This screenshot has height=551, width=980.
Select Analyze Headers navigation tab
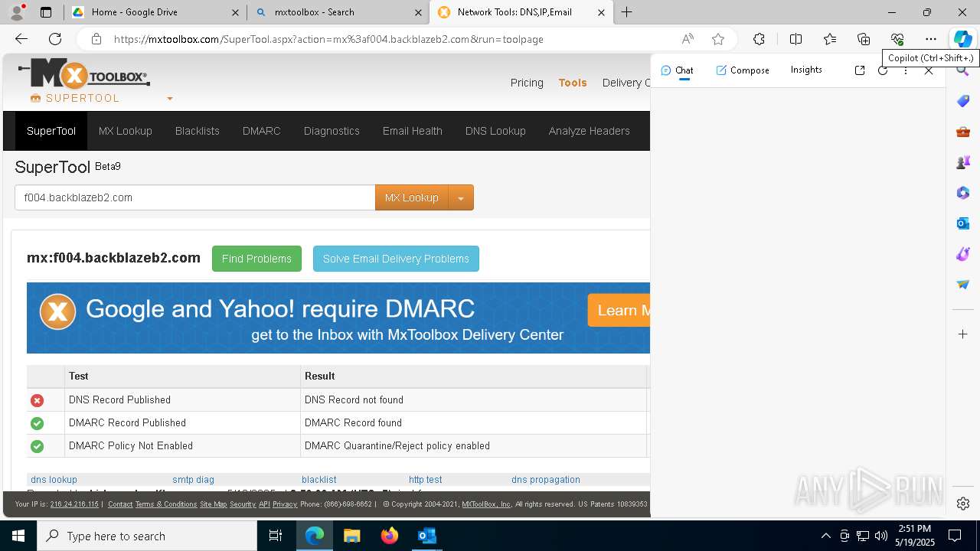point(590,131)
